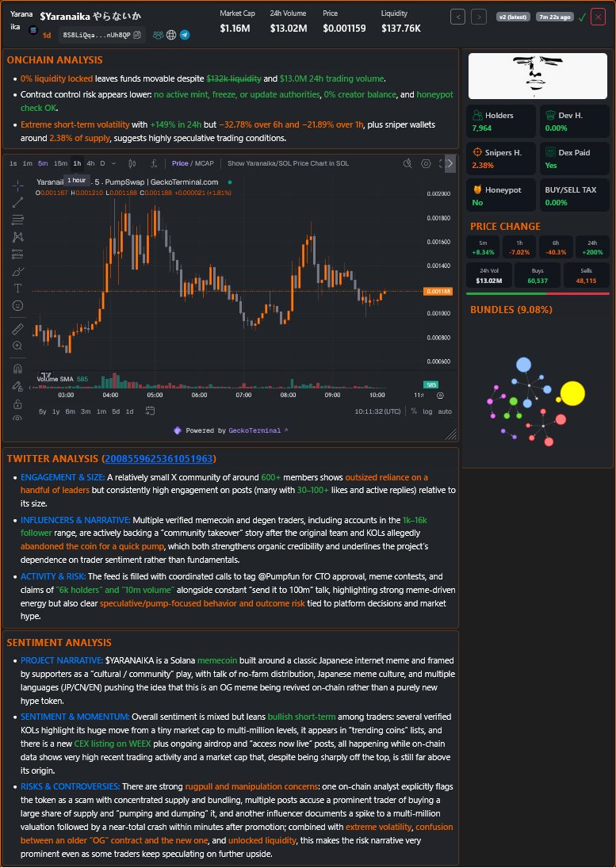
Task: Select the brush drawing tool
Action: point(17,271)
